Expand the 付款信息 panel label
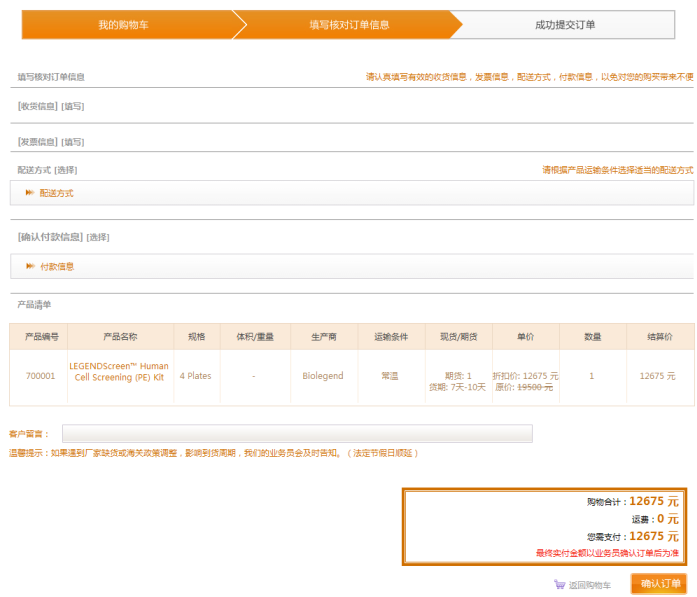 (x=57, y=267)
